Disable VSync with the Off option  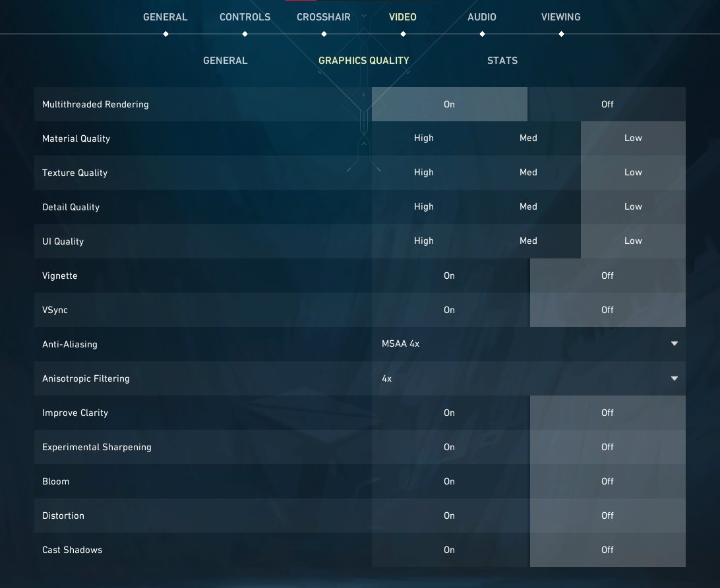coord(607,310)
